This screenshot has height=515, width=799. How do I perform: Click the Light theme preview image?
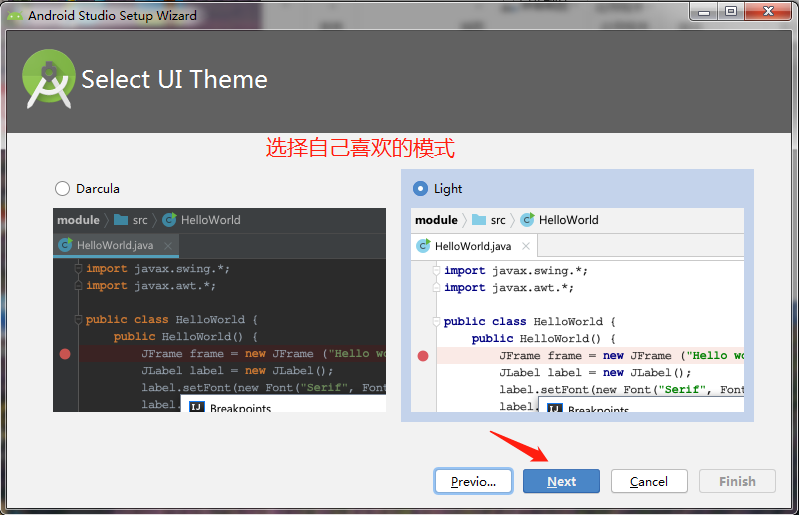click(x=577, y=310)
